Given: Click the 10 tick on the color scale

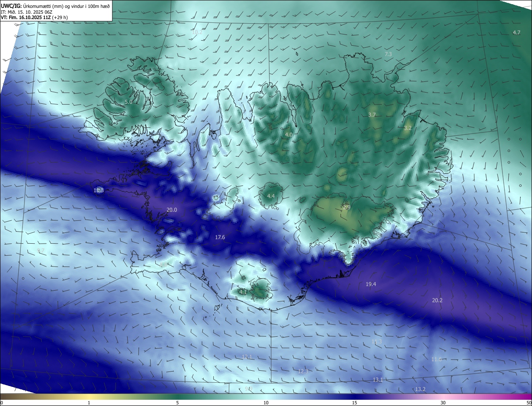Looking at the screenshot, I should coord(266,403).
